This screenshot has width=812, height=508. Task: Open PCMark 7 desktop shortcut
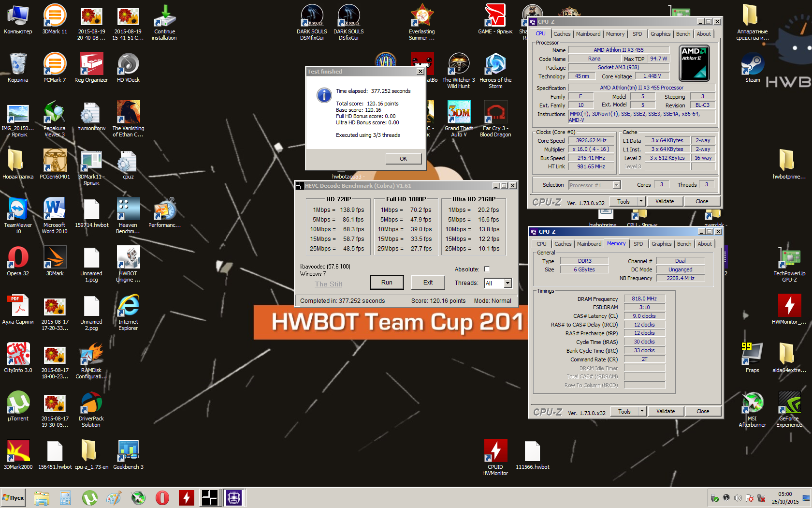(55, 68)
